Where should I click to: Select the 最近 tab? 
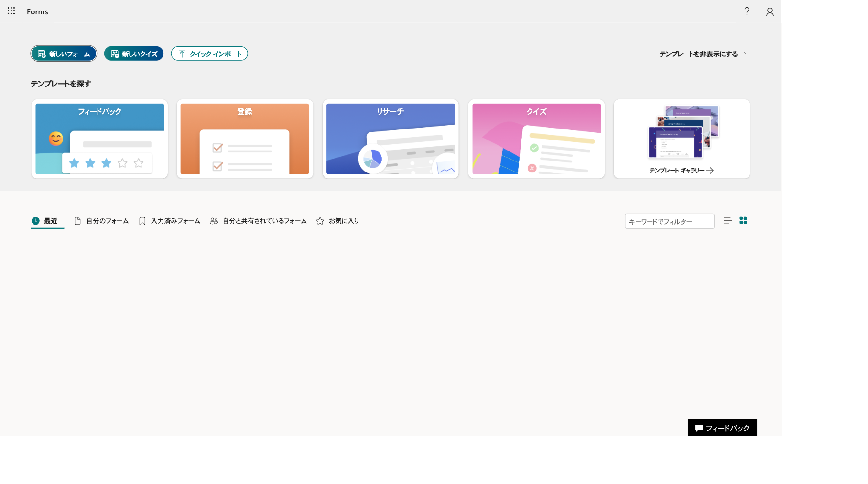tap(47, 221)
